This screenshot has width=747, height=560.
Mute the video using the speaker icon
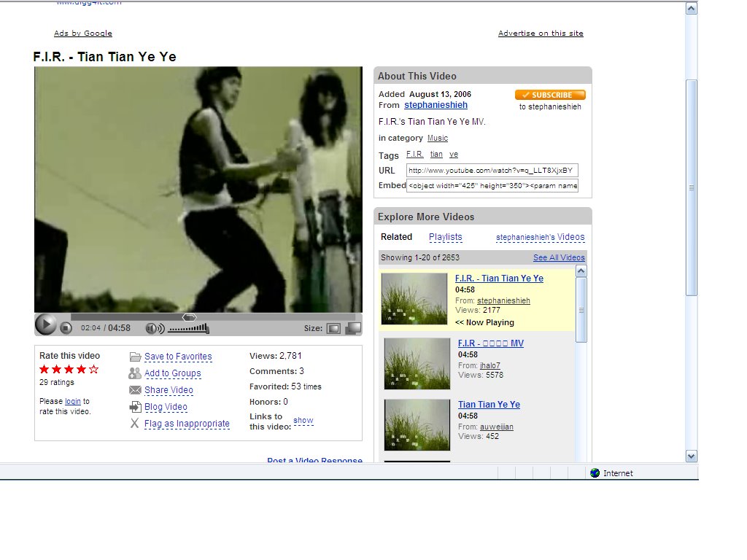pos(155,328)
